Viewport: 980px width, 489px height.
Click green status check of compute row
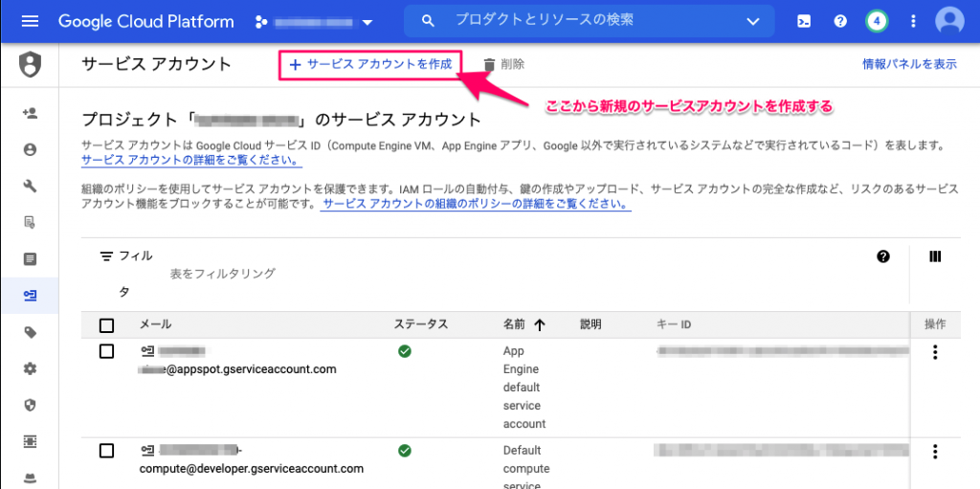pyautogui.click(x=405, y=450)
